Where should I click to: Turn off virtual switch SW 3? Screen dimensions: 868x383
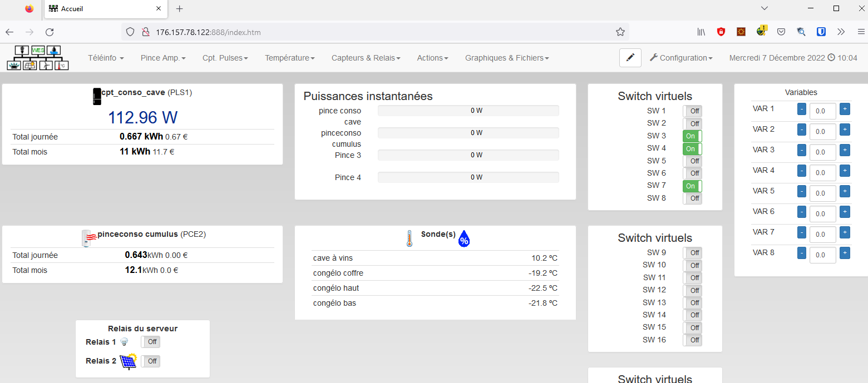point(692,136)
